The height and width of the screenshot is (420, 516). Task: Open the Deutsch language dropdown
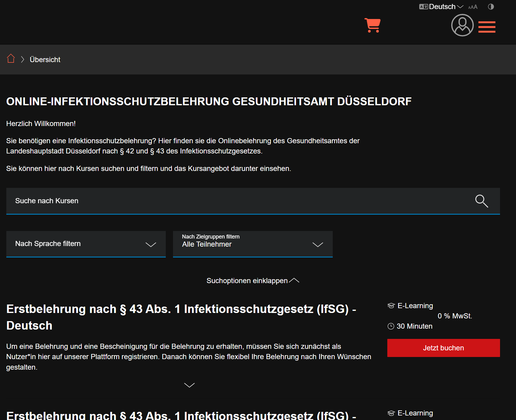441,7
